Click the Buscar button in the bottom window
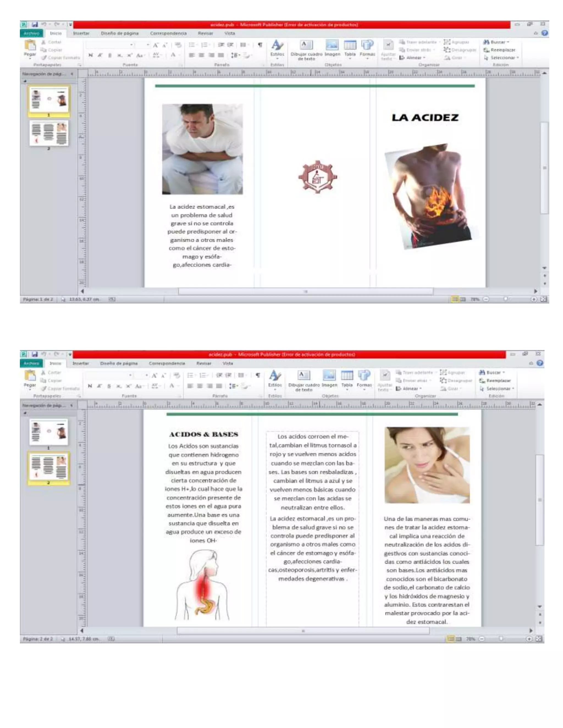 click(x=492, y=372)
